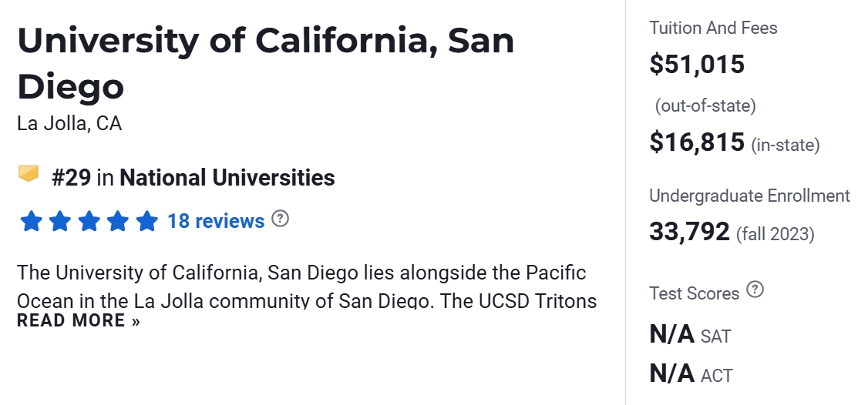This screenshot has height=405, width=868.
Task: Click the second rating star
Action: click(x=60, y=222)
